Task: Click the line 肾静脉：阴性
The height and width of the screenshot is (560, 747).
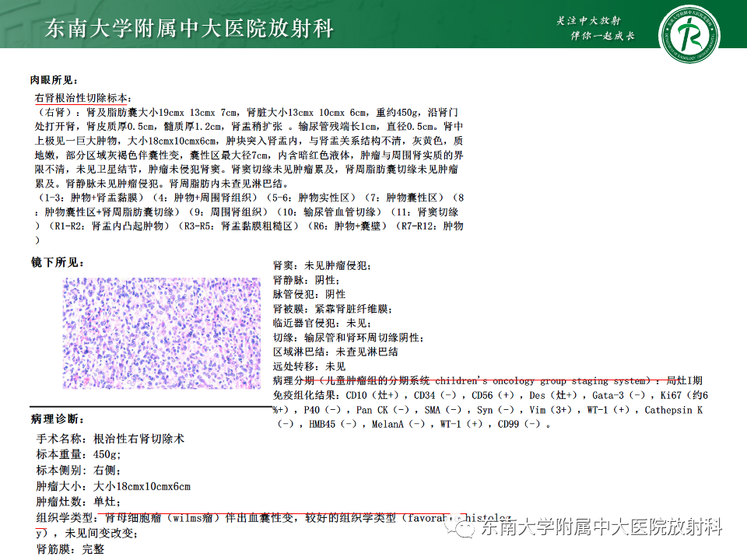Action: click(x=307, y=280)
